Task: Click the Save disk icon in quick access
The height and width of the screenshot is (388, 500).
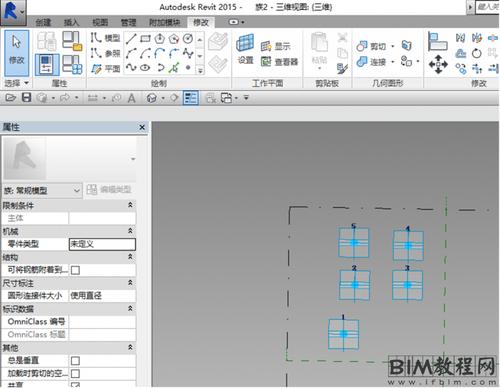Action: coord(26,98)
